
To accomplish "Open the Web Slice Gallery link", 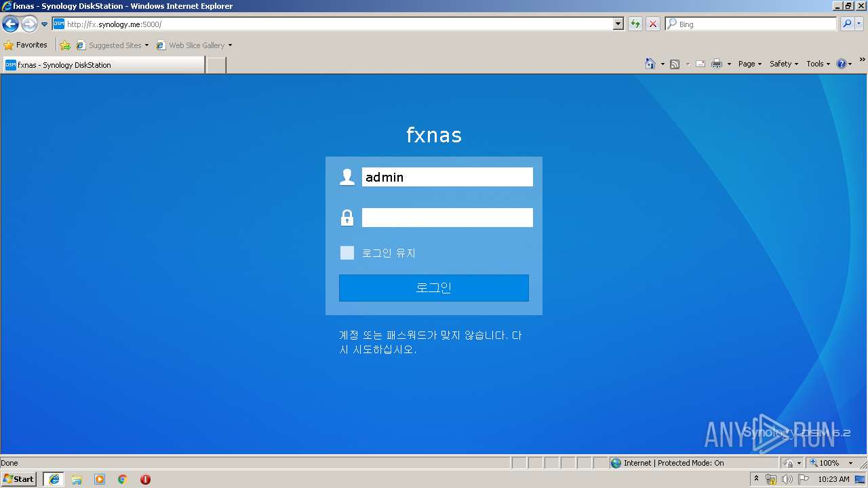I will 194,45.
